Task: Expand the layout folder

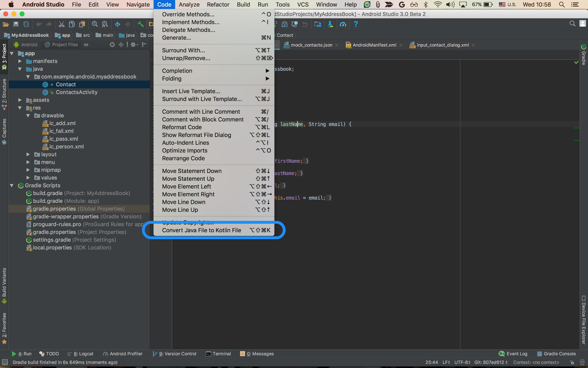Action: pyautogui.click(x=28, y=155)
